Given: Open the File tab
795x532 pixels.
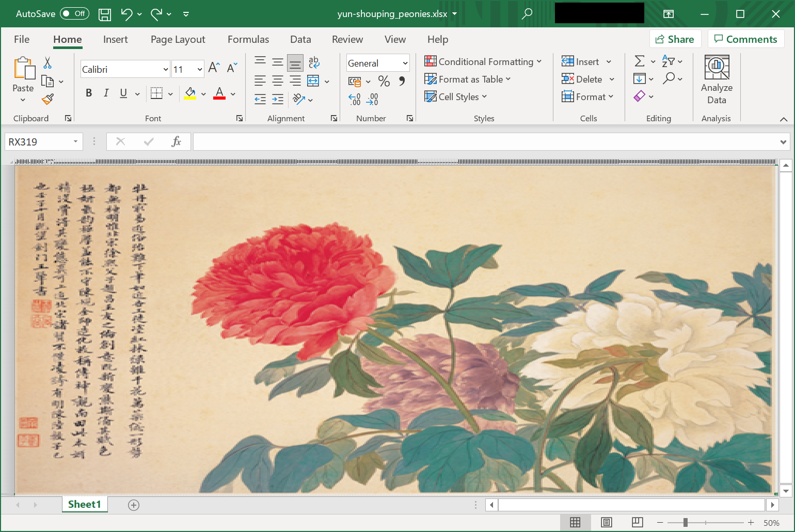Looking at the screenshot, I should (x=22, y=39).
